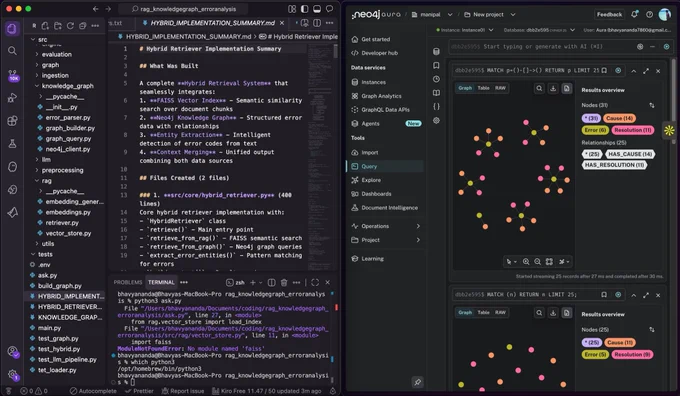Switch to the TERMINAL panel tab
The height and width of the screenshot is (396, 680).
coord(161,282)
